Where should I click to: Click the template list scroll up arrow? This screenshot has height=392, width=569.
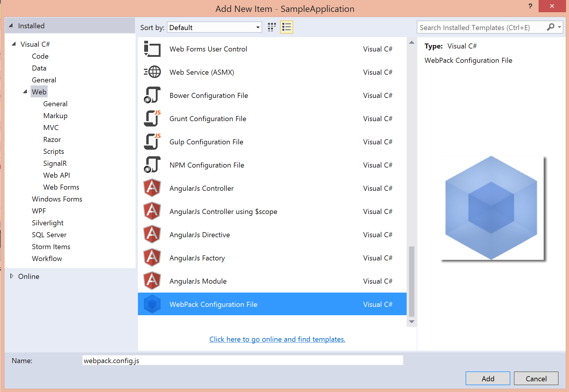[412, 42]
